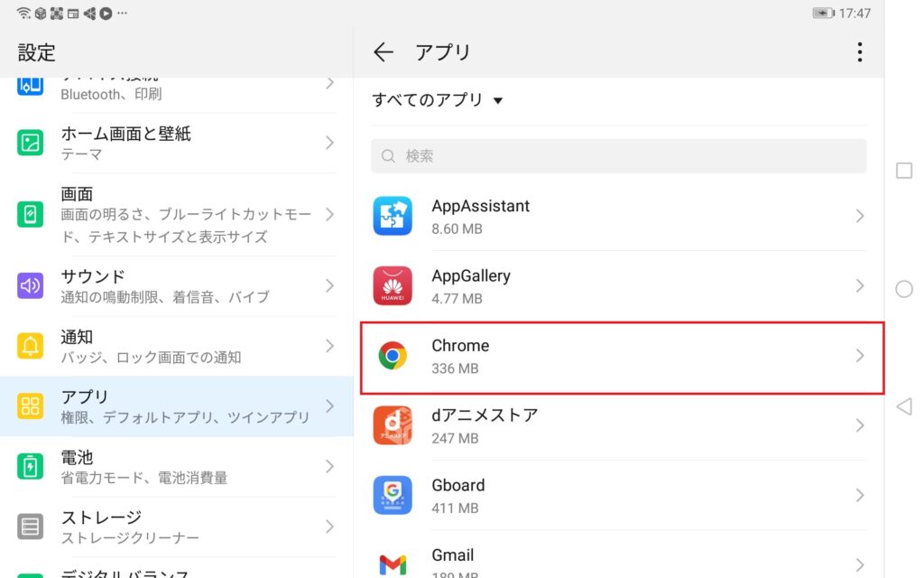Tap the 設定 header title

pyautogui.click(x=36, y=52)
